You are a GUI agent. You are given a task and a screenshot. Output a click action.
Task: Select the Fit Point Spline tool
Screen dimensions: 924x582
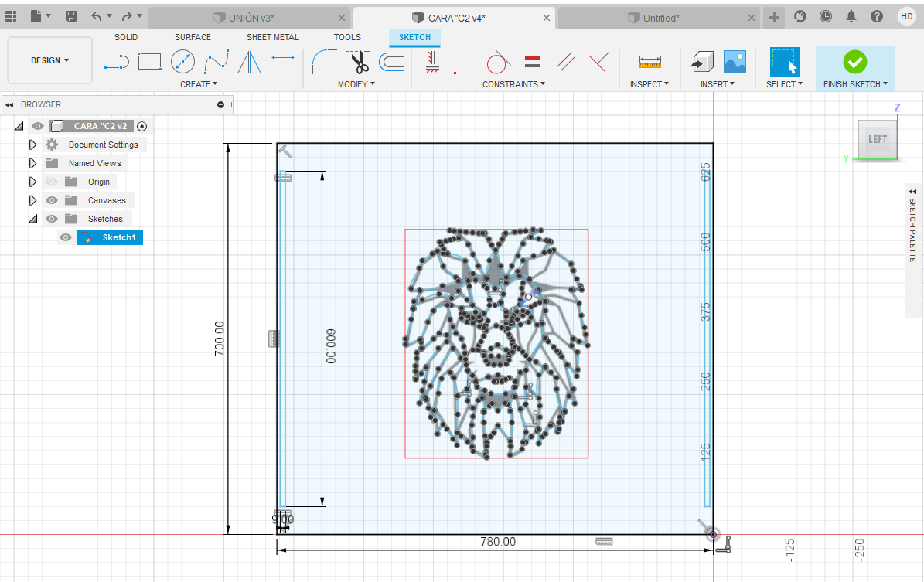coord(217,61)
